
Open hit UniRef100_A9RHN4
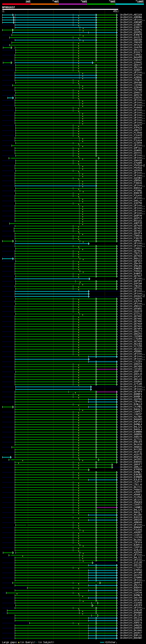tap(131, 17)
